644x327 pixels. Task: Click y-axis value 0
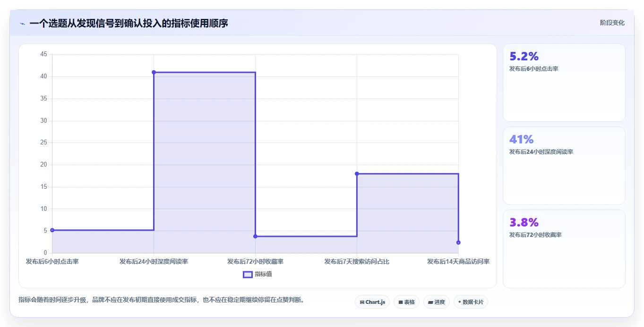click(45, 253)
